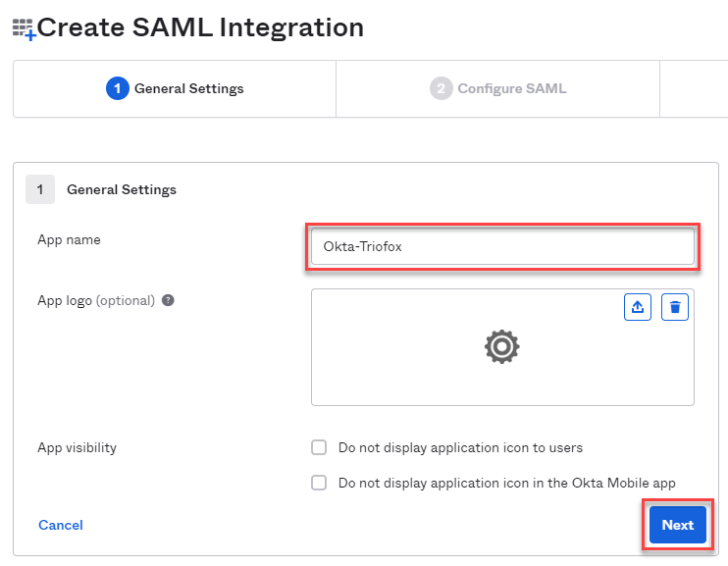The image size is (728, 566).
Task: Click the App logo help question icon
Action: pyautogui.click(x=168, y=300)
